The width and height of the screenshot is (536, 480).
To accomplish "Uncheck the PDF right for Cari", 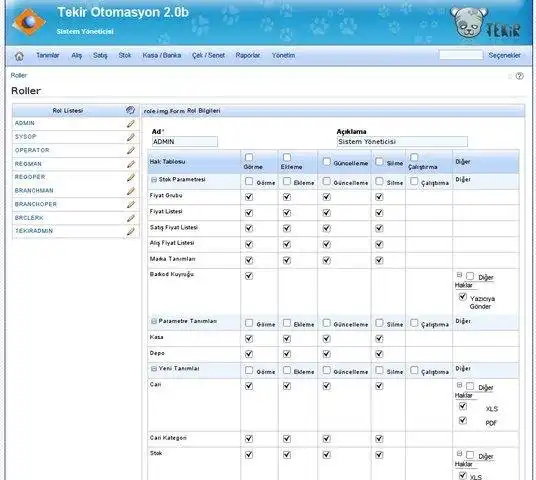I will (x=463, y=420).
